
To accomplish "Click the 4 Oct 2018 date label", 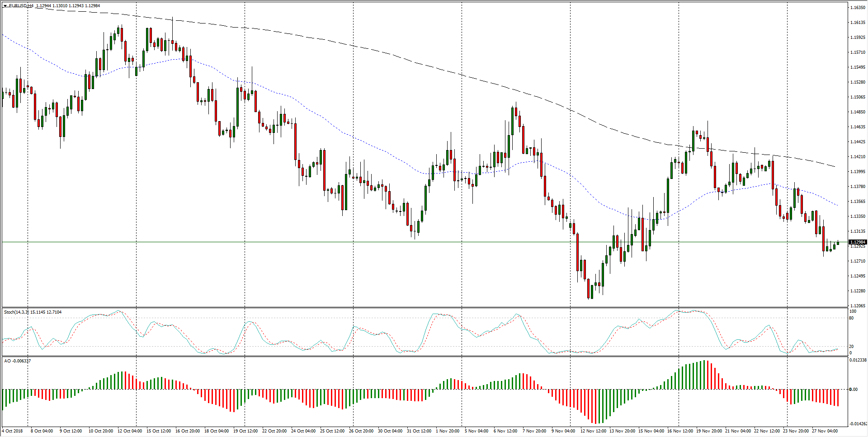I will pyautogui.click(x=13, y=431).
